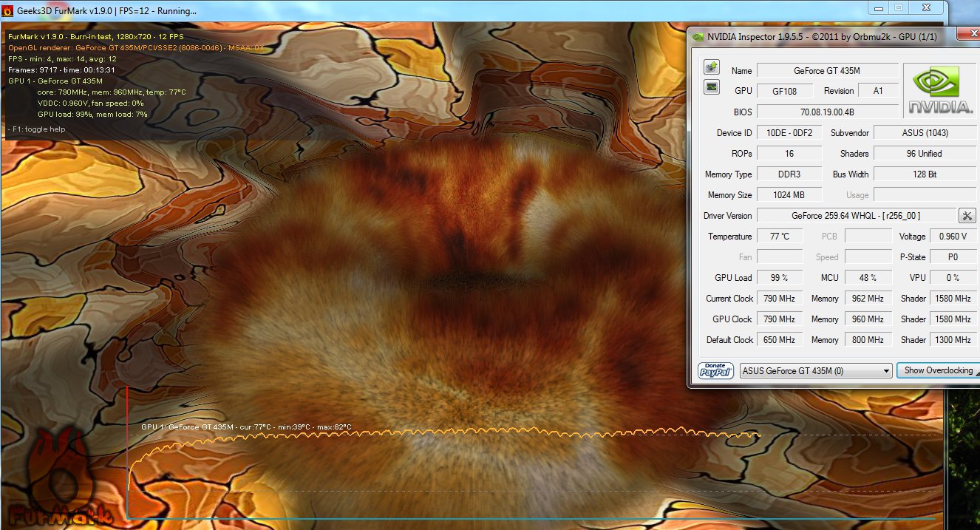Select the Temperature field 77 °C

coord(780,237)
